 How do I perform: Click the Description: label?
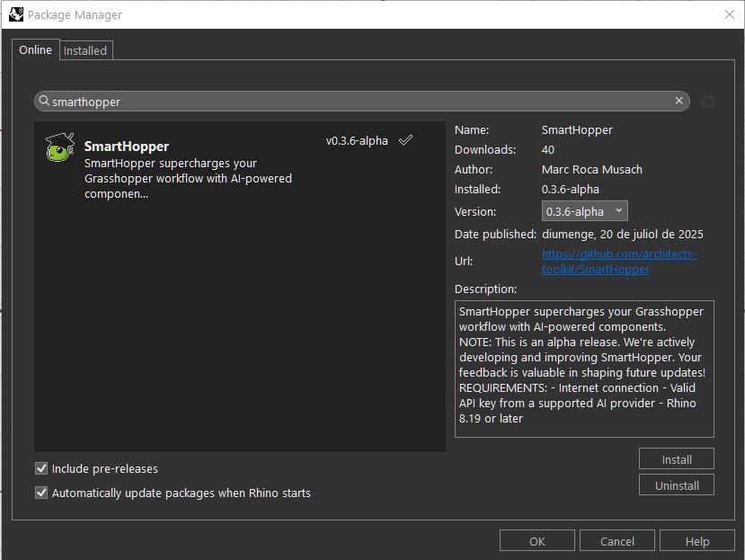pyautogui.click(x=485, y=289)
